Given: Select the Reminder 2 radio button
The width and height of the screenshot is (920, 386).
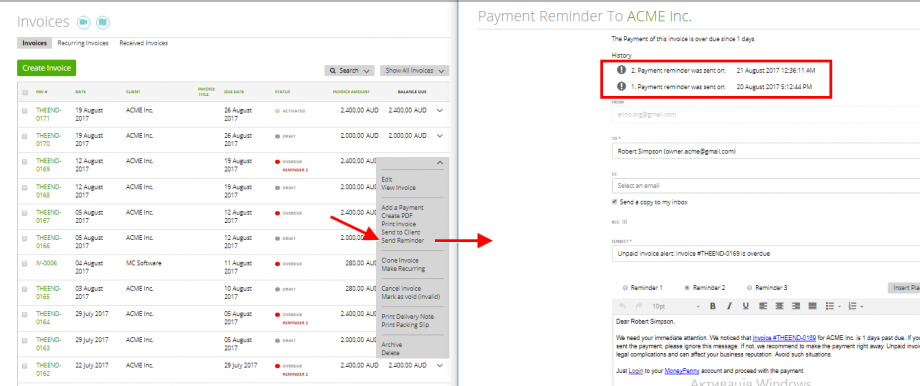Looking at the screenshot, I should pos(687,288).
